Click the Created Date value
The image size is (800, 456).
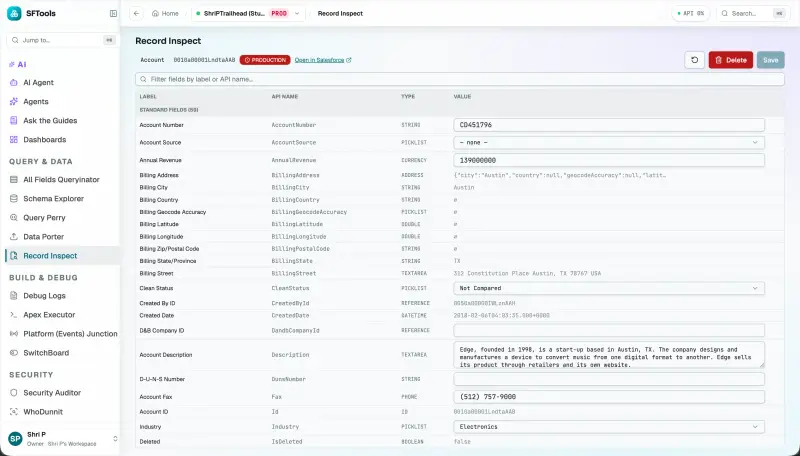(502, 316)
